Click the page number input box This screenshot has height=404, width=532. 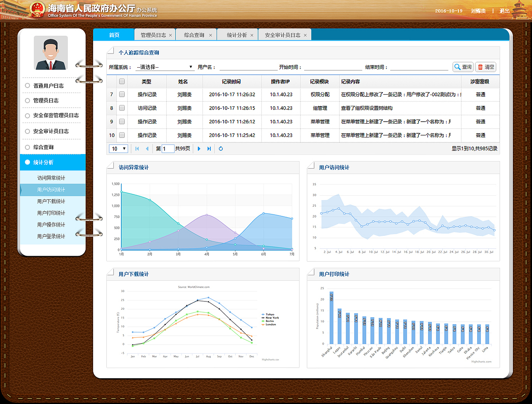(x=168, y=149)
